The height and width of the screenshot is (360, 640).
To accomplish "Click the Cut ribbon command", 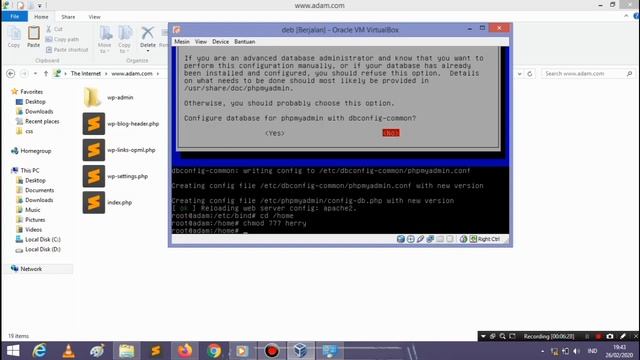I will pyautogui.click(x=54, y=29).
